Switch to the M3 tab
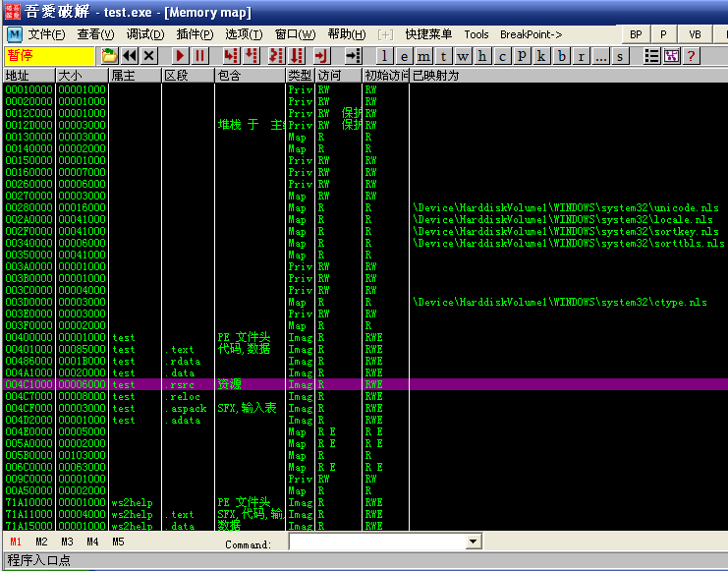This screenshot has width=728, height=571. pos(67,542)
